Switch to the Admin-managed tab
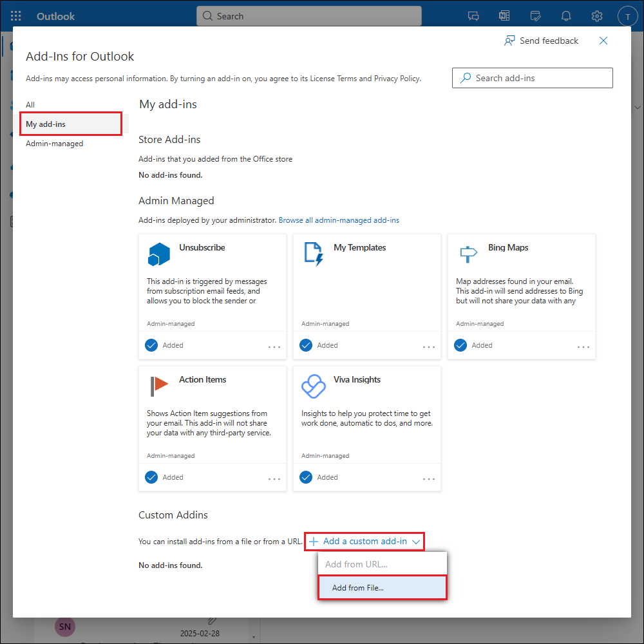This screenshot has width=644, height=644. click(55, 144)
